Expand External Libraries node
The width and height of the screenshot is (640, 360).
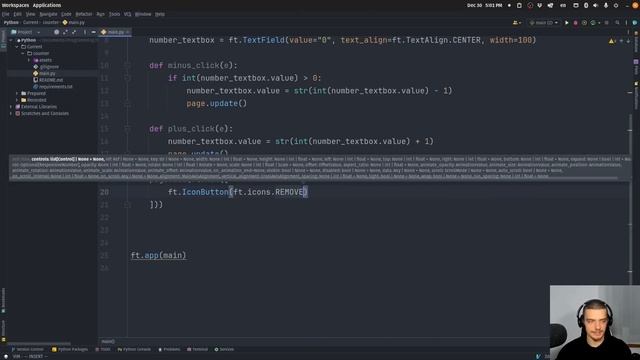click(x=11, y=107)
